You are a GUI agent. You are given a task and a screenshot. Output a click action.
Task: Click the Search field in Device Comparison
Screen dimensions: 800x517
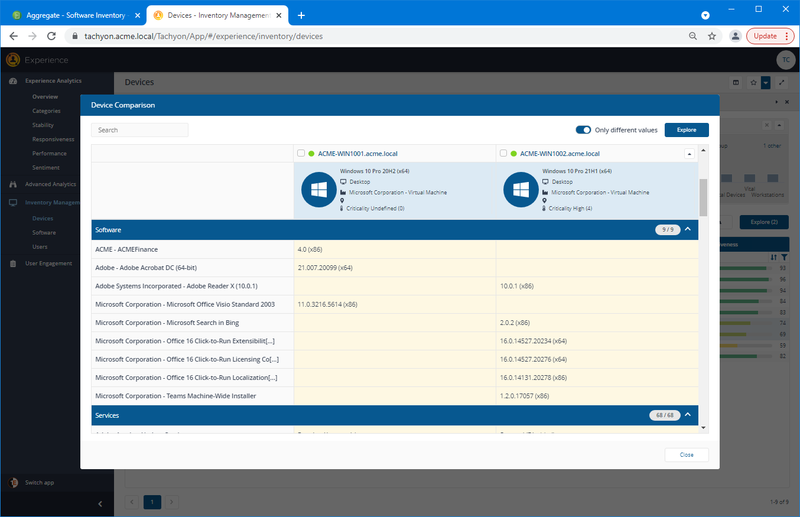140,130
